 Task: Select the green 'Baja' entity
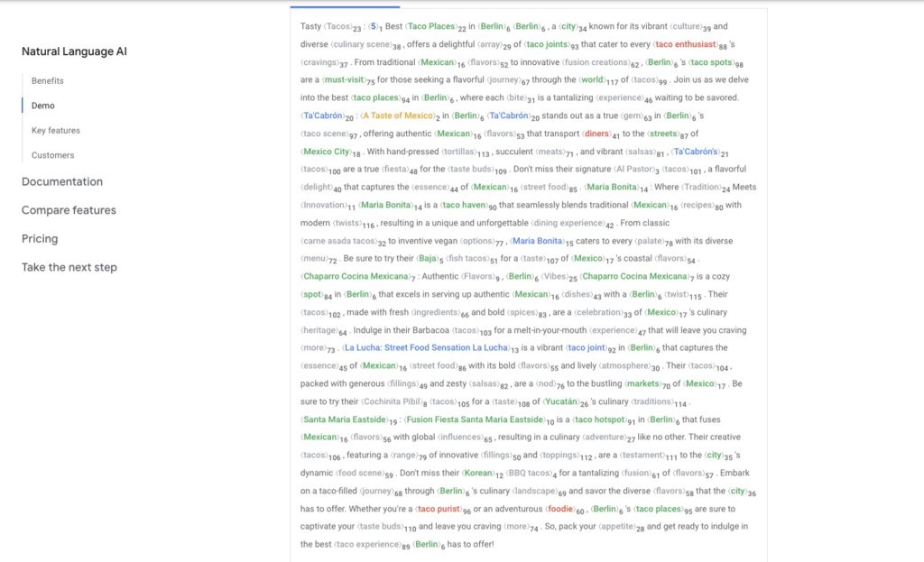click(428, 259)
